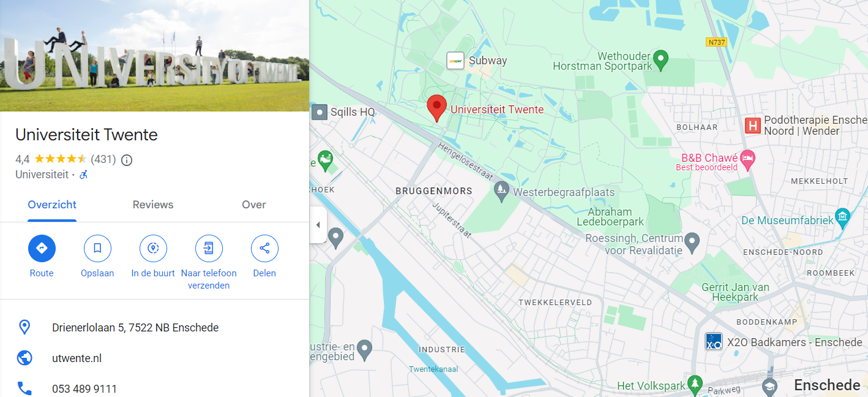Click the Subway restaurant marker on map

tap(455, 61)
